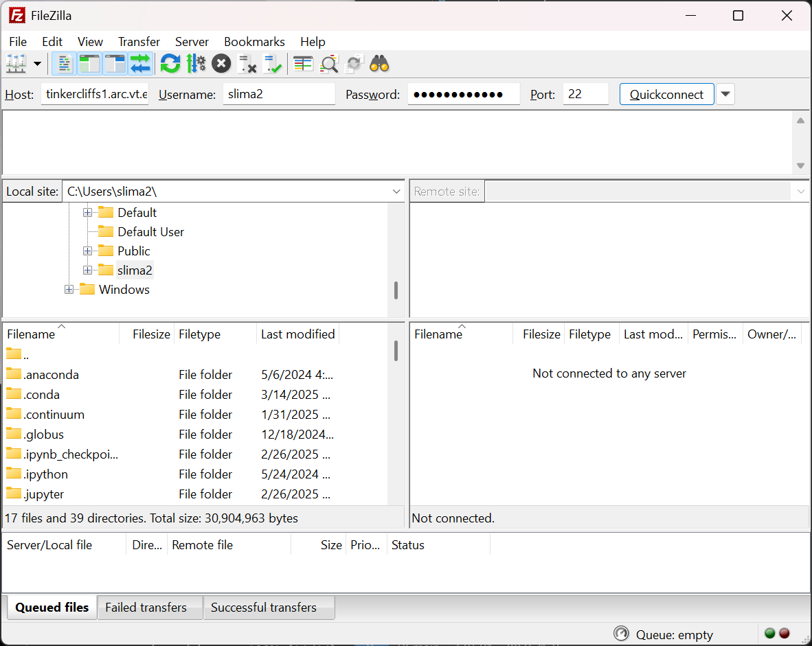Click message log scroll up arrow
Viewport: 812px width, 646px height.
pos(800,121)
